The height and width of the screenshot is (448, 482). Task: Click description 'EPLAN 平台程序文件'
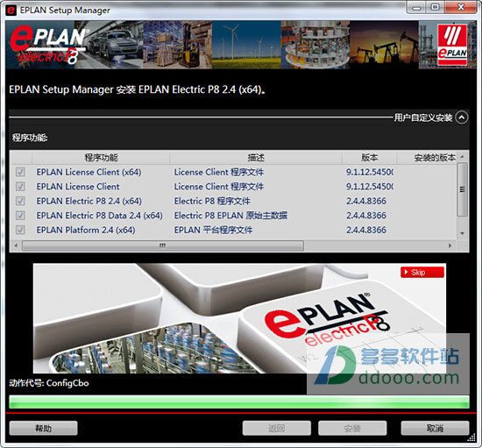coord(213,230)
